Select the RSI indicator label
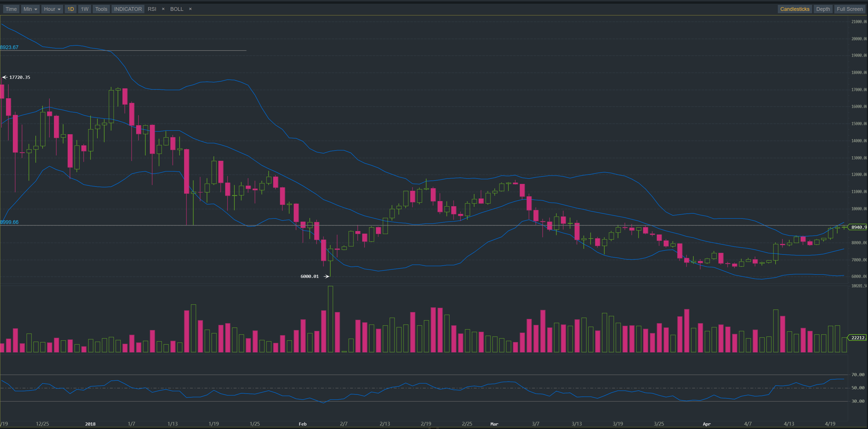 pyautogui.click(x=152, y=9)
